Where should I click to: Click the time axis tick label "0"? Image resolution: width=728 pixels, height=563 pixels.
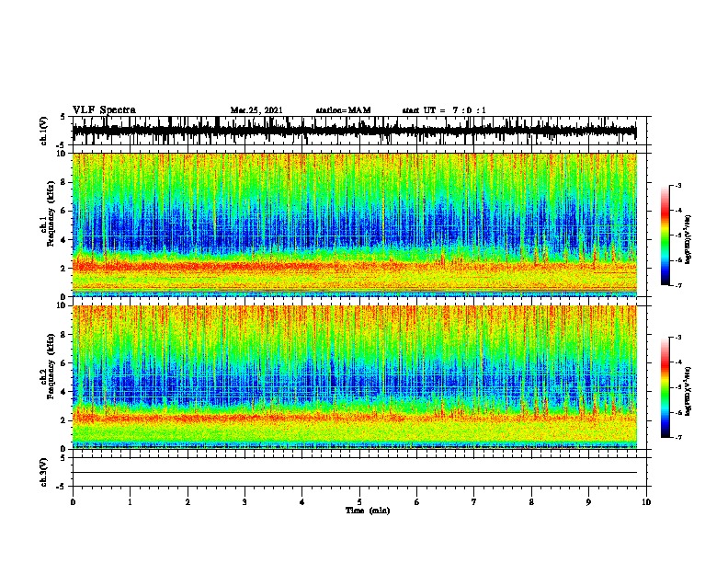point(73,501)
